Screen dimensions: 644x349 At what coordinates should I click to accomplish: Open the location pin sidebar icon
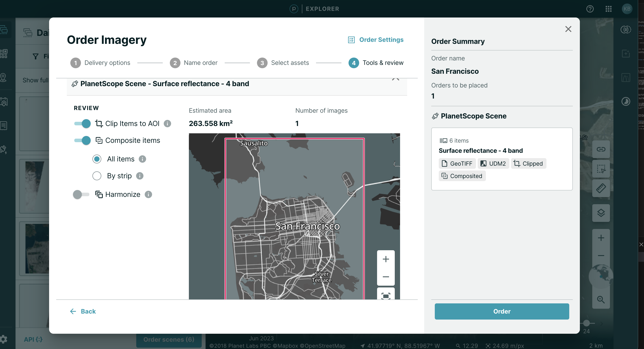[x=4, y=77]
